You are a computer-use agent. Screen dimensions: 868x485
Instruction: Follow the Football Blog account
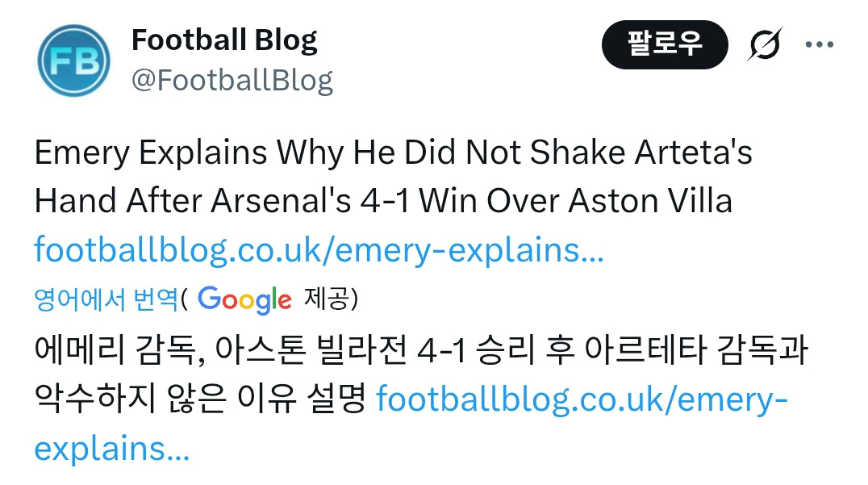point(665,46)
